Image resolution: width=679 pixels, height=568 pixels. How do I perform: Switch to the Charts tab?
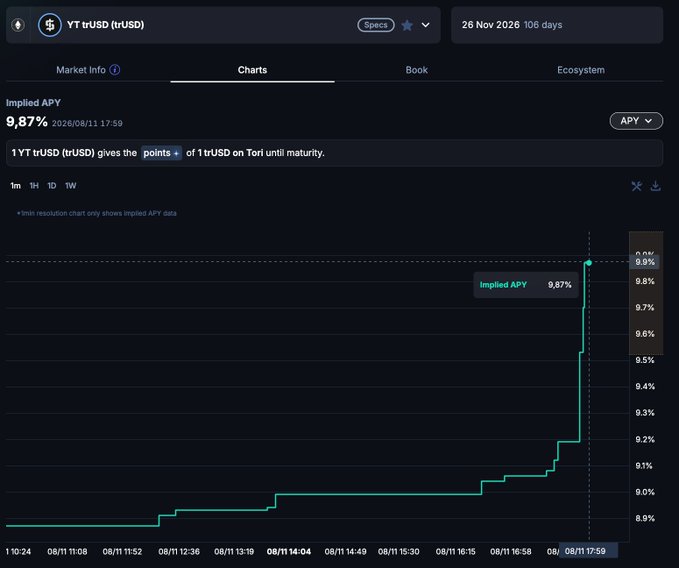[252, 70]
